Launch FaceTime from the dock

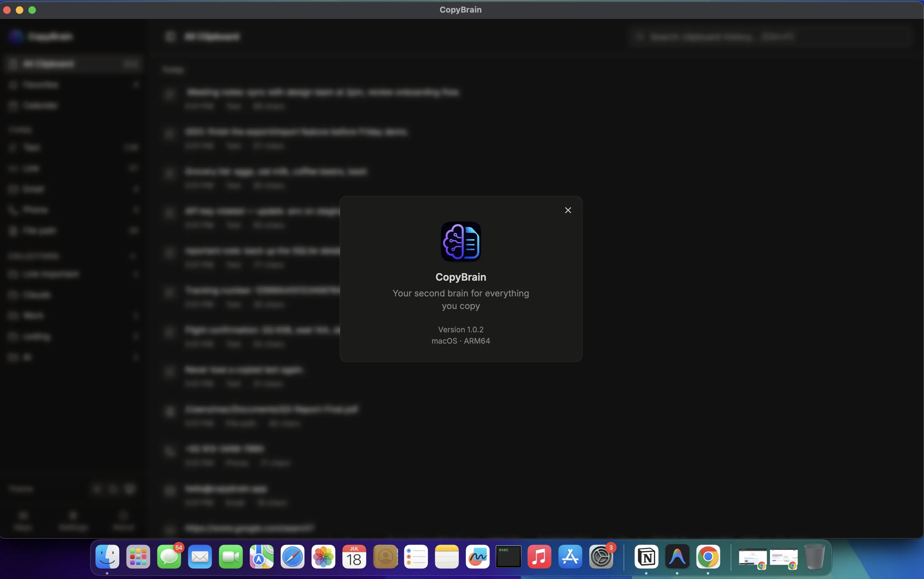[x=231, y=557]
